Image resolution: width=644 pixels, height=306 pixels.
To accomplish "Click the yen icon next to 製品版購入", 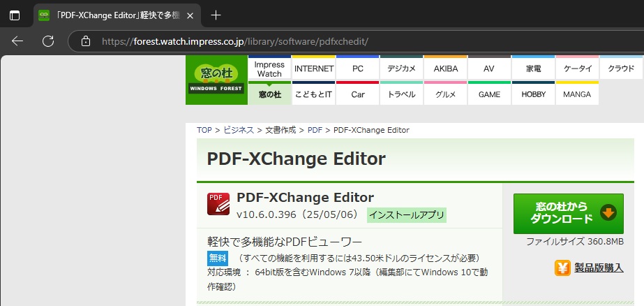I will point(562,268).
